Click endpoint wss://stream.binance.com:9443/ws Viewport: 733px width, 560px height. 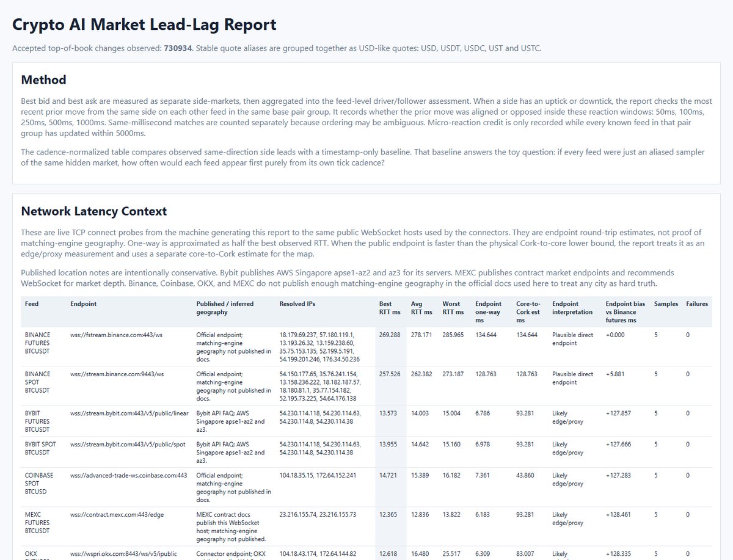(x=117, y=374)
